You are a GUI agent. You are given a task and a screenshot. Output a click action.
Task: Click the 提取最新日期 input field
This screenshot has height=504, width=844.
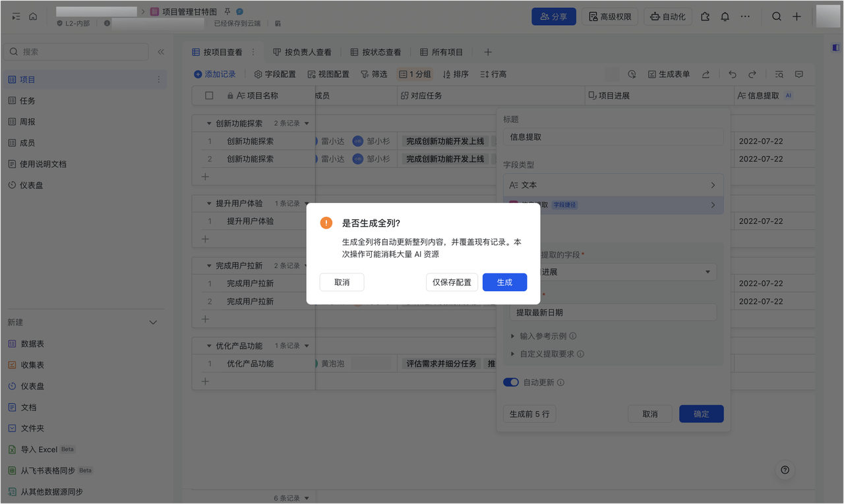[613, 312]
